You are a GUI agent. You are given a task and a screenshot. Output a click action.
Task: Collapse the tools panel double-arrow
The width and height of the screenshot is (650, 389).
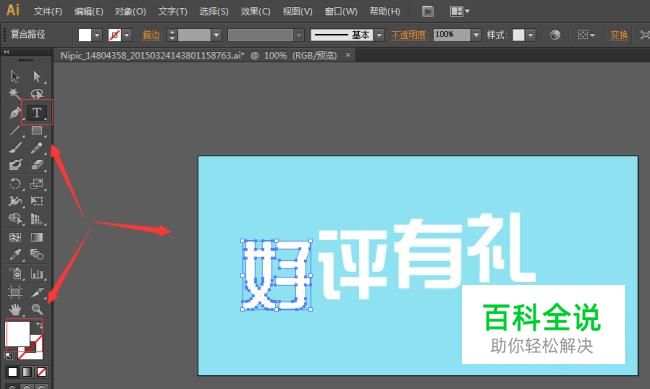coord(6,52)
